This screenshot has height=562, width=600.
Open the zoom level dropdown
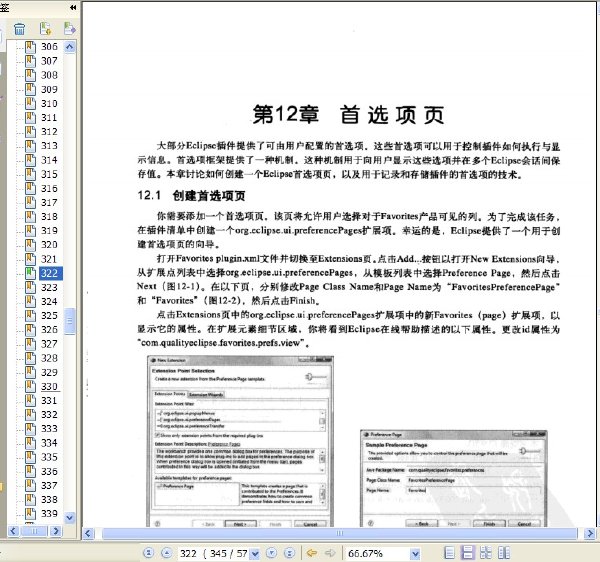[415, 554]
